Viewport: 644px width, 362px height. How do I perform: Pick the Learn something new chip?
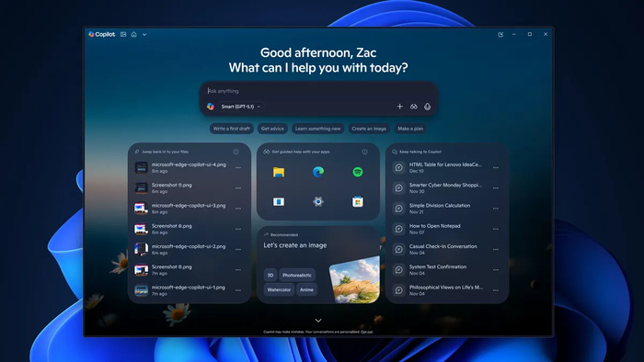point(318,129)
